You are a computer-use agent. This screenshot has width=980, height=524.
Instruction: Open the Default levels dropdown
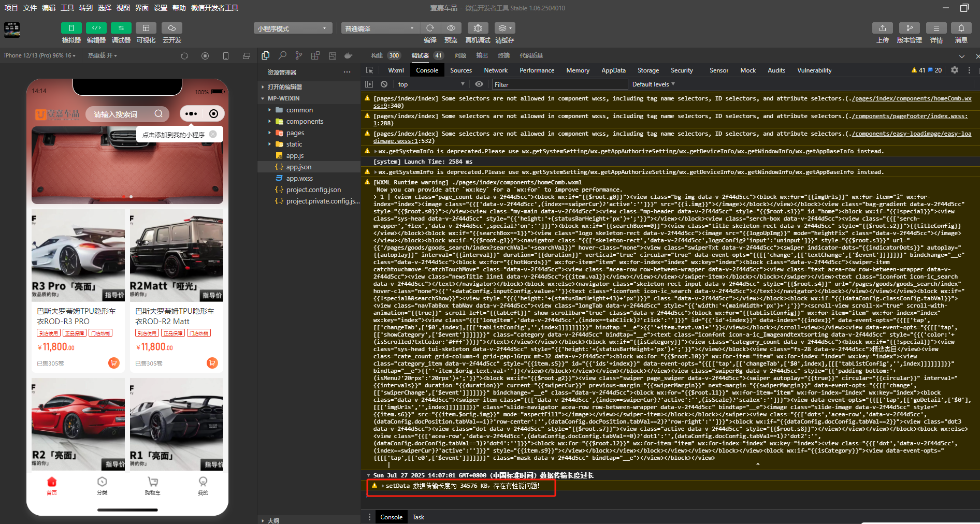click(654, 84)
